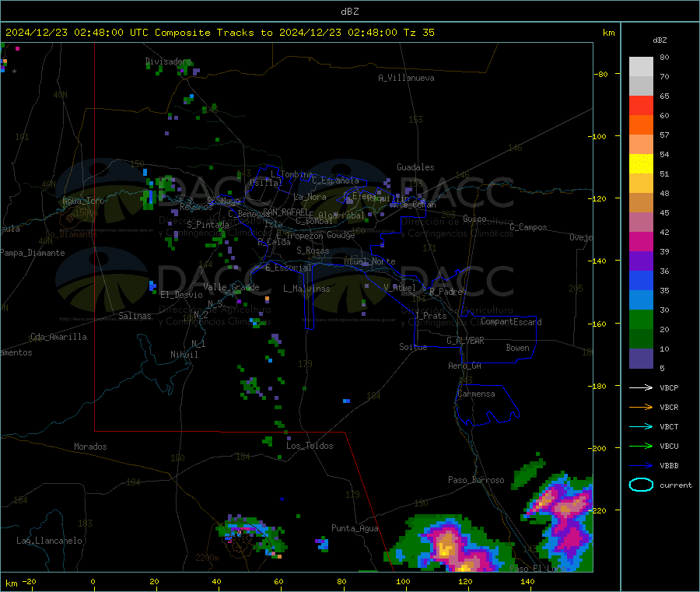The image size is (700, 592).
Task: Click the La_Nora place label
Action: coord(310,197)
